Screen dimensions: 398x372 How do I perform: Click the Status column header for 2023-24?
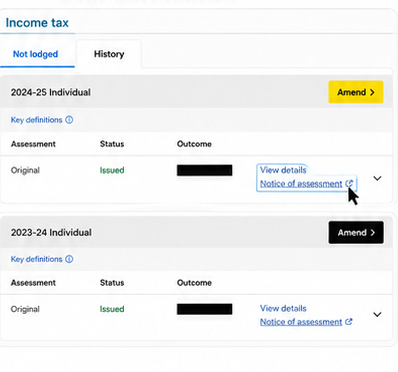pyautogui.click(x=112, y=283)
